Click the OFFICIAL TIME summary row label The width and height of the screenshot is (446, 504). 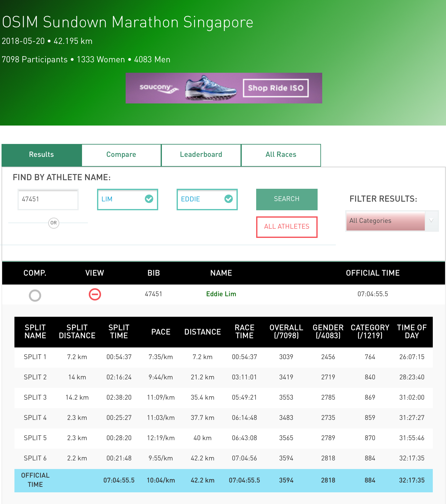[x=35, y=480]
